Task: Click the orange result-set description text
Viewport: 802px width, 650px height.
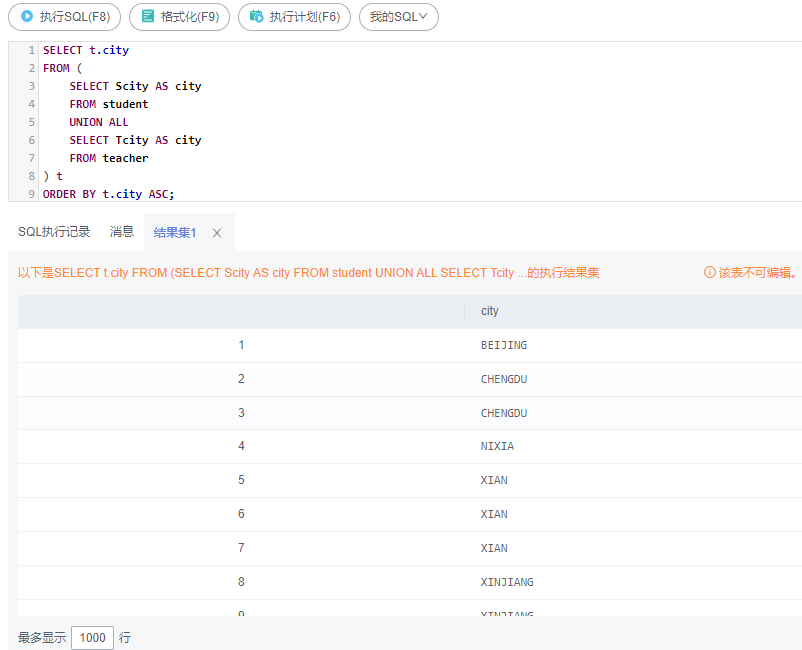Action: [308, 273]
